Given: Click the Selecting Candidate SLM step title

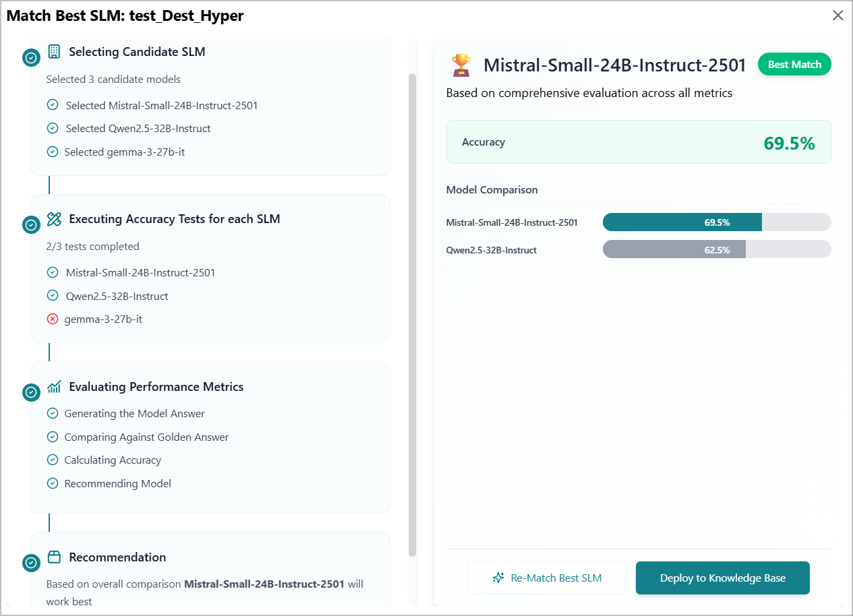Looking at the screenshot, I should (137, 52).
